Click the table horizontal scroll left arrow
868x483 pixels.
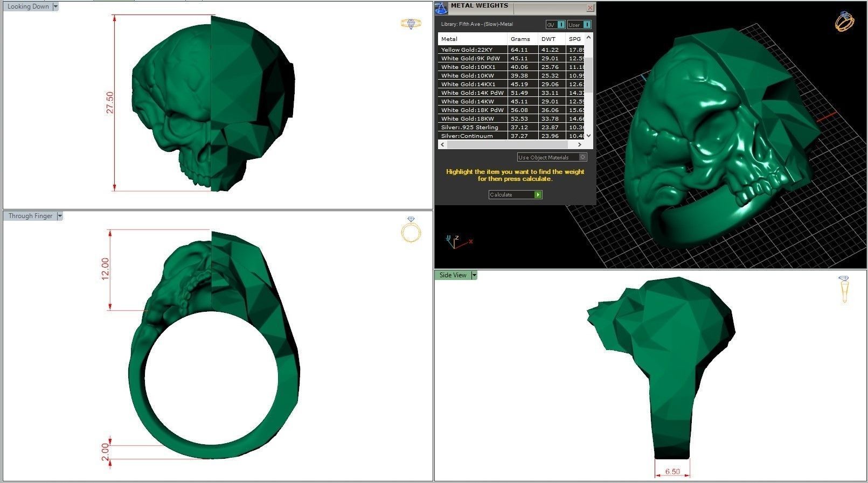click(442, 144)
